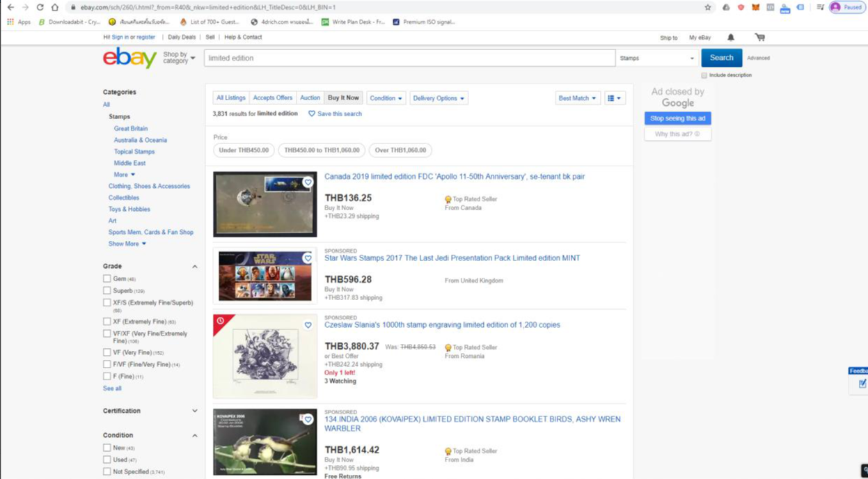868x479 pixels.
Task: Click the Sell link in top bar
Action: 210,37
